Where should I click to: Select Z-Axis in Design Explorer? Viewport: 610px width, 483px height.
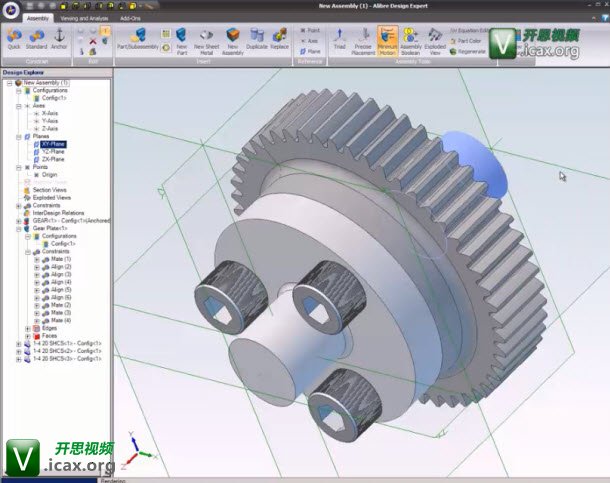pyautogui.click(x=50, y=129)
